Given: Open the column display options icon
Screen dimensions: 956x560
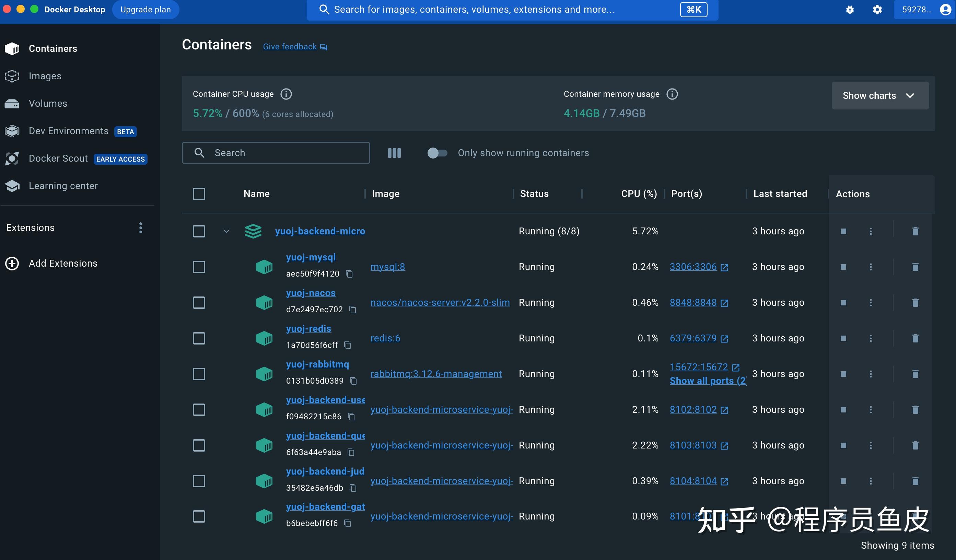Looking at the screenshot, I should point(394,153).
